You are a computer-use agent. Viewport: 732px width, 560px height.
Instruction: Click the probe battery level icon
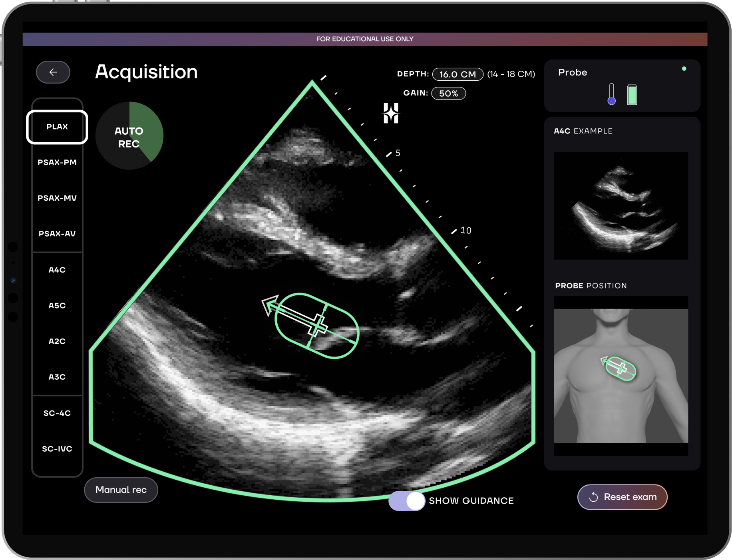coord(632,95)
